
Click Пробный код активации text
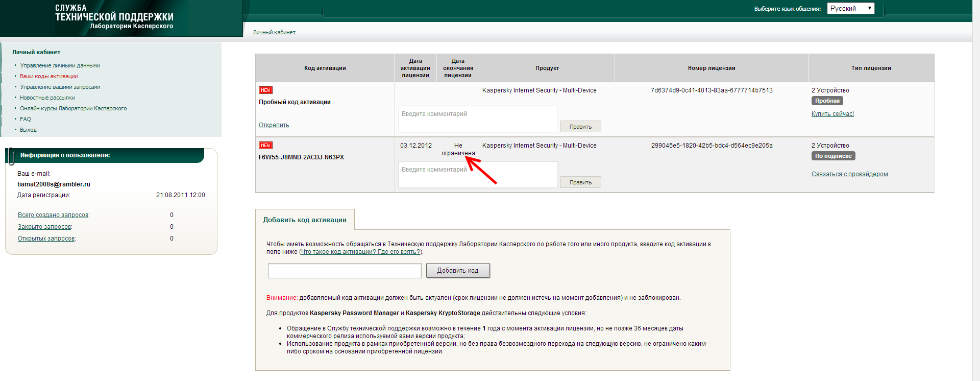295,102
